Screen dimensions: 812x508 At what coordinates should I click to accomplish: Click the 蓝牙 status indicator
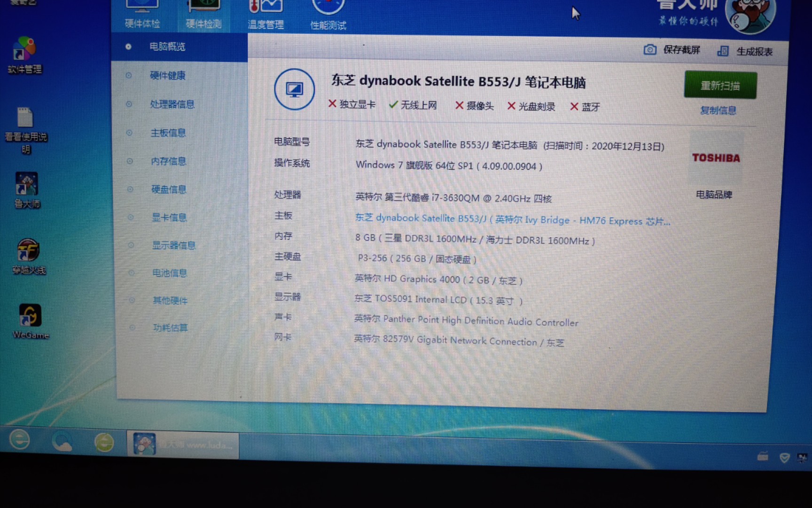tap(585, 107)
